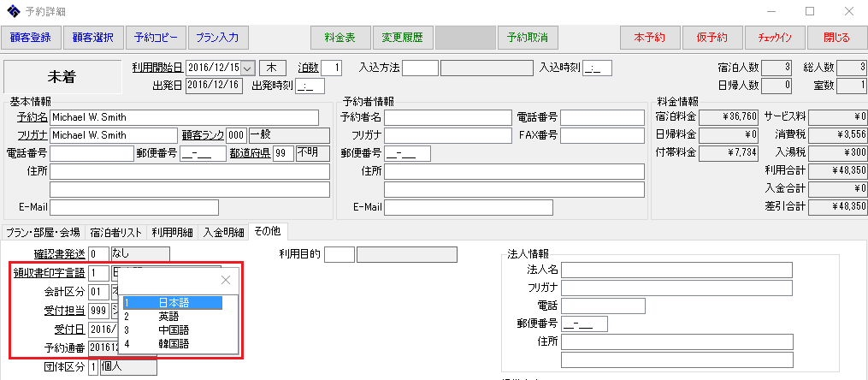Close the language selection popup
868x380 pixels.
[226, 280]
